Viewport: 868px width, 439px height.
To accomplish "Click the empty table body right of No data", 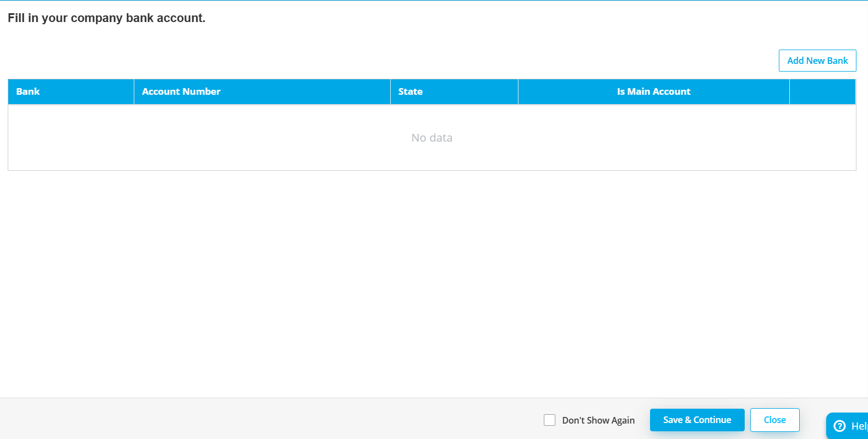I will [660, 138].
